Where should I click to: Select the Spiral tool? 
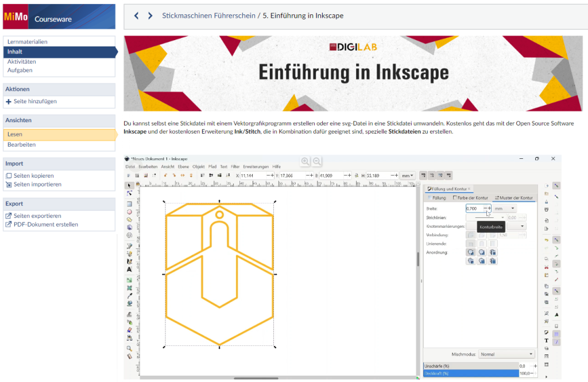[129, 235]
